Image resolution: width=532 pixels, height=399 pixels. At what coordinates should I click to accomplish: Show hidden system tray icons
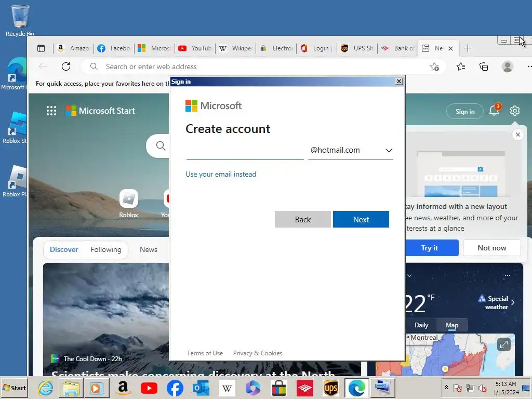(x=446, y=388)
